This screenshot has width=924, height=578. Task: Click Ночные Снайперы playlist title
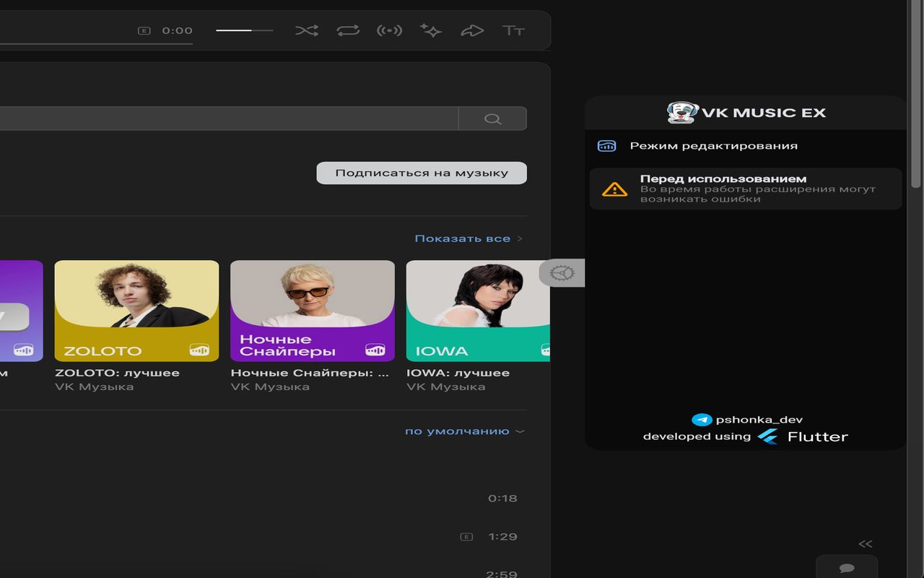[310, 373]
